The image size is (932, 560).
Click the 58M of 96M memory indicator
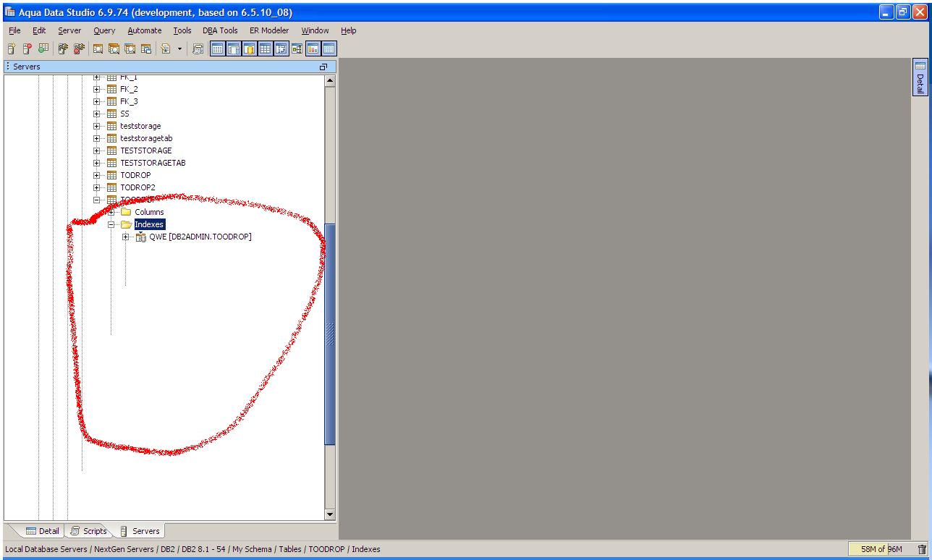coord(881,549)
